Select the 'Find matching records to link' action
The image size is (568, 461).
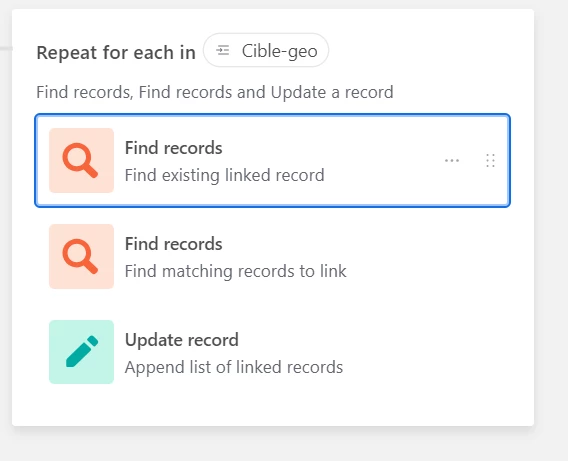point(272,256)
